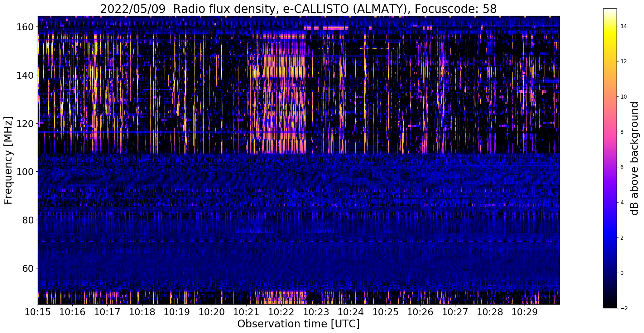Click the 10:18 time tick label
This screenshot has height=333, width=644.
click(x=142, y=312)
